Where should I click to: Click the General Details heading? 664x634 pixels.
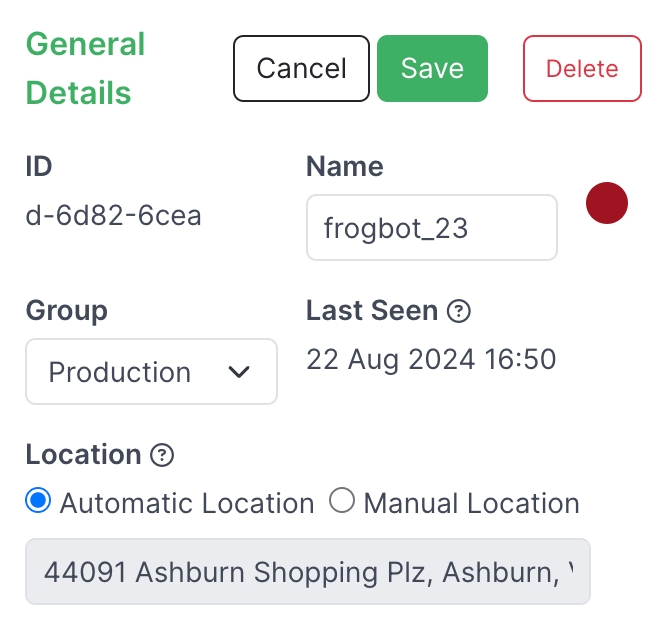[x=86, y=69]
